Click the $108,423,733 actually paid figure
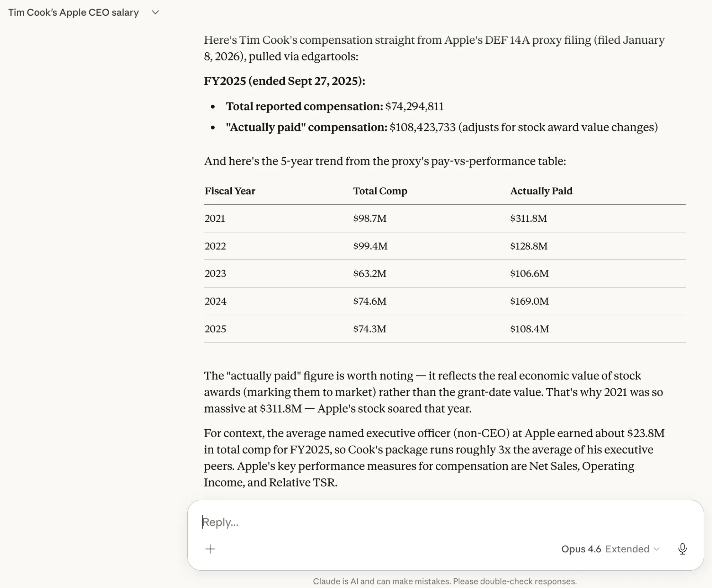Image resolution: width=712 pixels, height=588 pixels. [x=422, y=127]
